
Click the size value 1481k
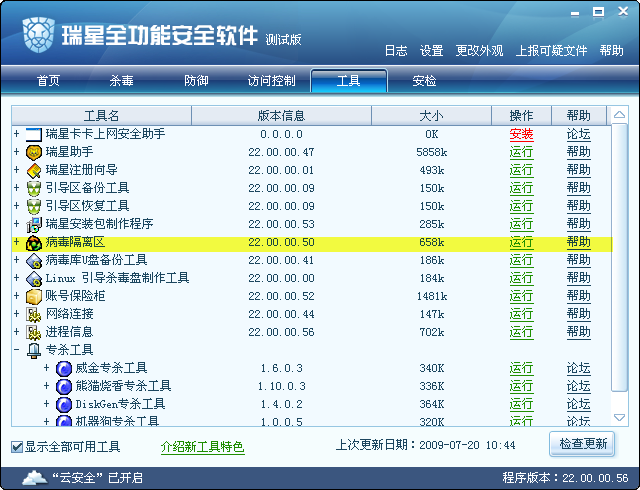(x=432, y=296)
